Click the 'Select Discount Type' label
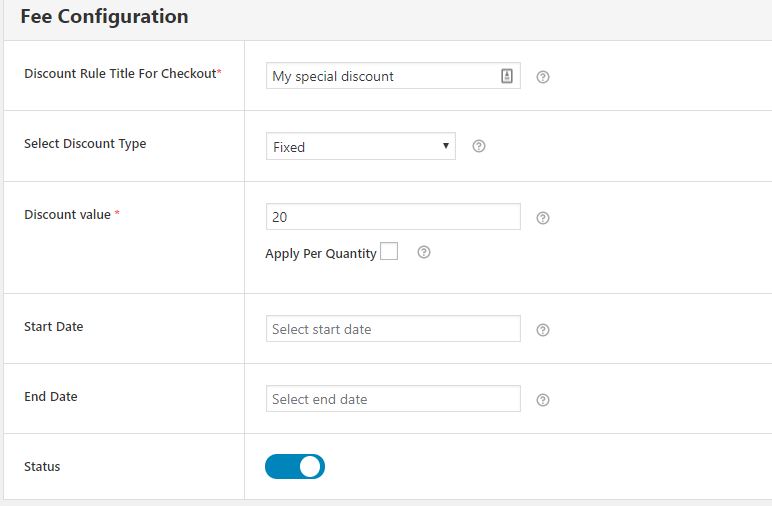This screenshot has width=772, height=506. click(85, 144)
